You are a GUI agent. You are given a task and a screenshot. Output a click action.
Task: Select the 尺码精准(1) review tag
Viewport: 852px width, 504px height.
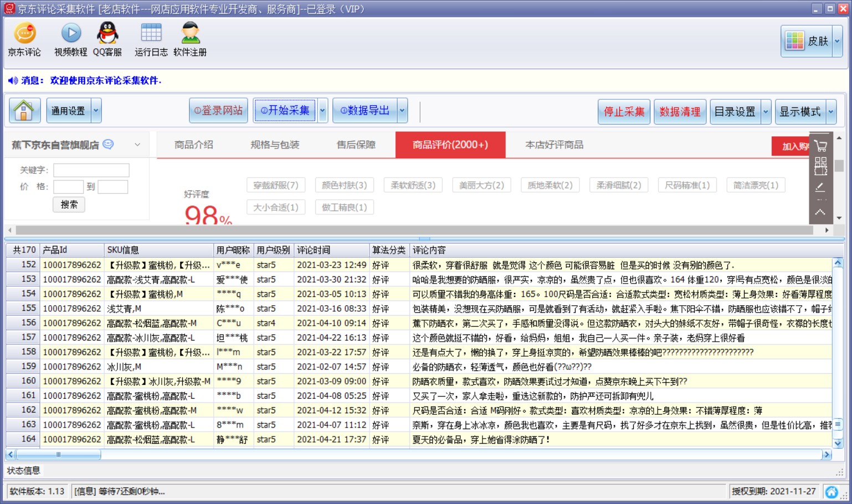click(x=687, y=185)
